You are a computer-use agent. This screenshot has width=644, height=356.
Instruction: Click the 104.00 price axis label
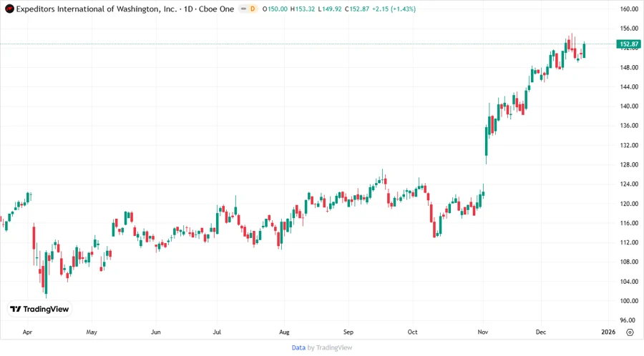tap(629, 282)
